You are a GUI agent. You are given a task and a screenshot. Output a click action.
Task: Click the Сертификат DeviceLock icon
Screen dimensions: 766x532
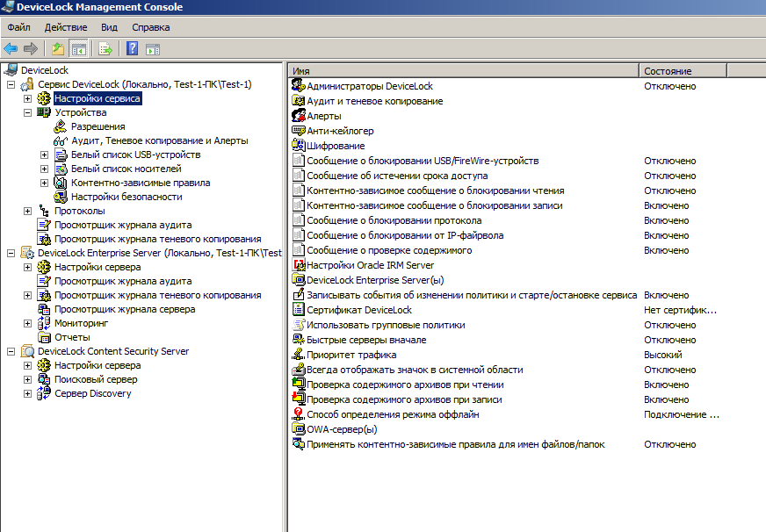point(298,309)
